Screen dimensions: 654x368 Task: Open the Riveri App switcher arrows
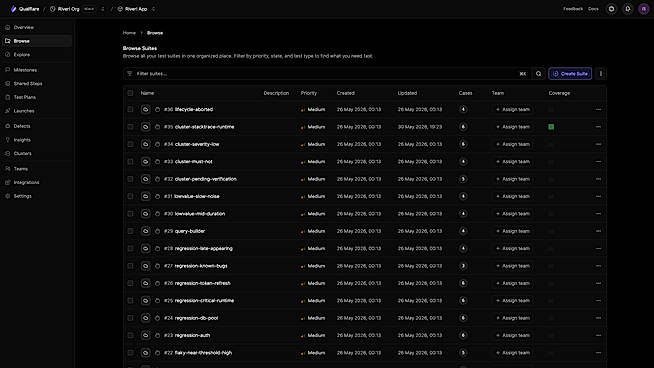click(x=153, y=9)
